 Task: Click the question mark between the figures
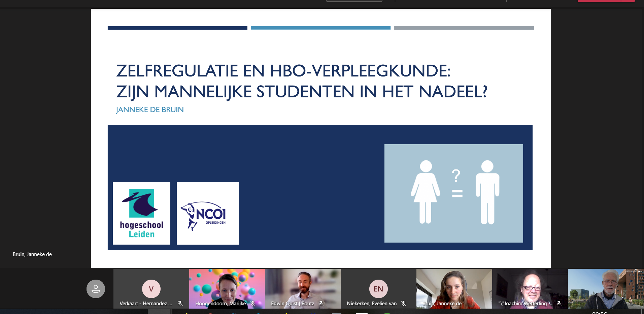coord(456,176)
